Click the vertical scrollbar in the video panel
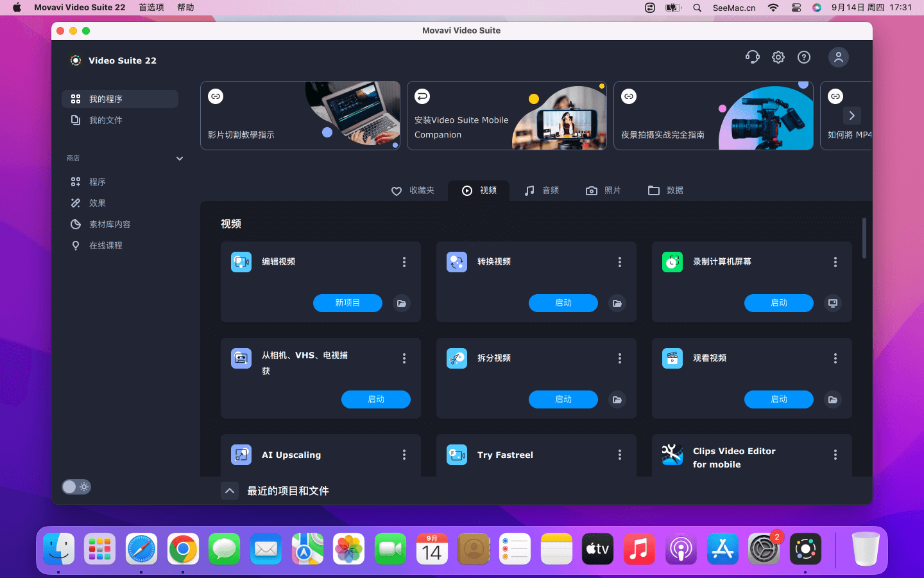The height and width of the screenshot is (578, 924). point(864,238)
